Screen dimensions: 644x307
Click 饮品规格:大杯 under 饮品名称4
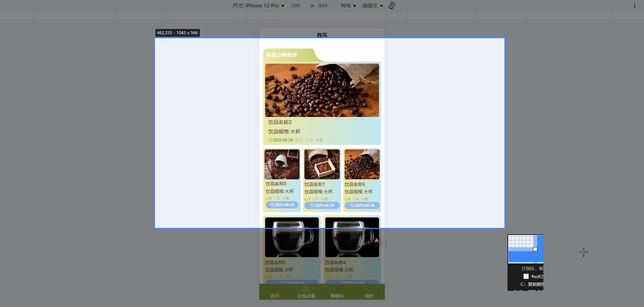(339, 270)
